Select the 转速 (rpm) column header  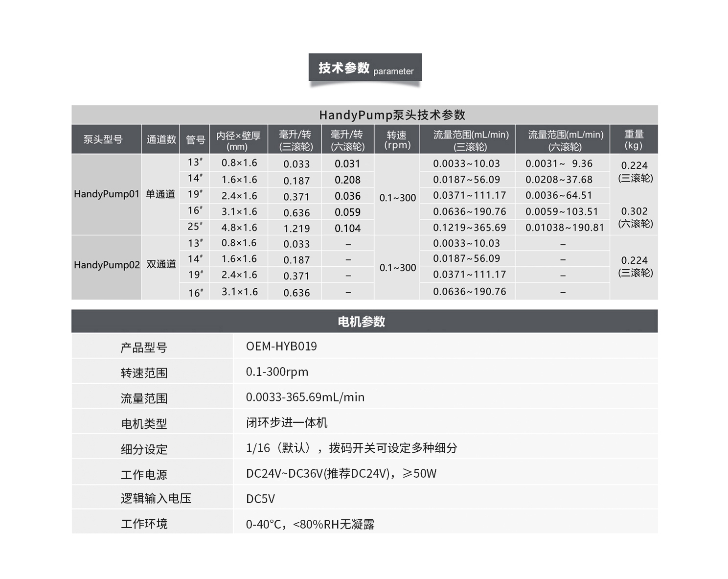tap(397, 139)
